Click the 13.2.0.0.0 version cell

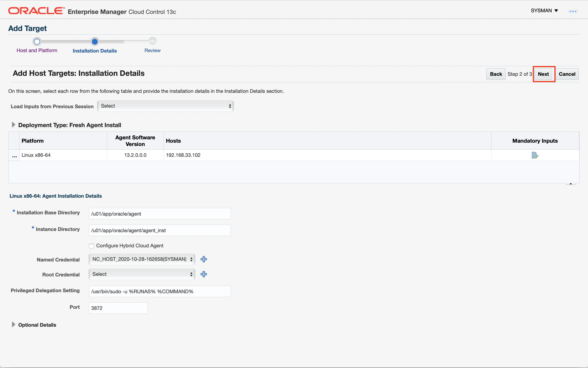[135, 155]
